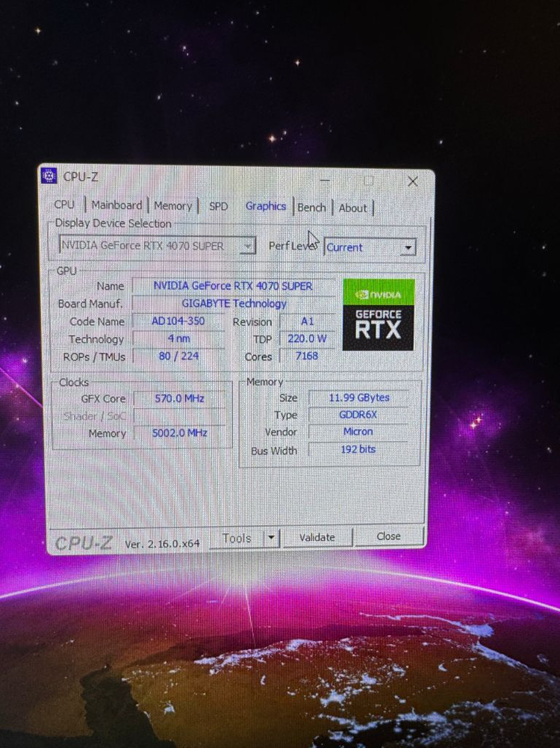Click the 220.0 W TDP value
The height and width of the screenshot is (748, 560).
[x=308, y=339]
